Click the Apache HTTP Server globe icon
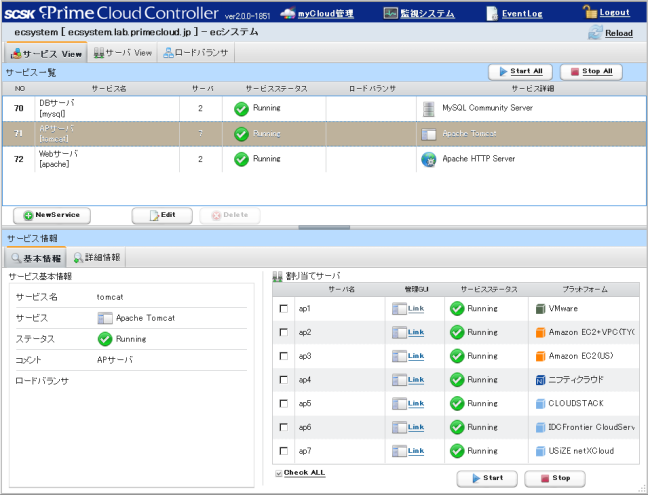 [x=429, y=158]
